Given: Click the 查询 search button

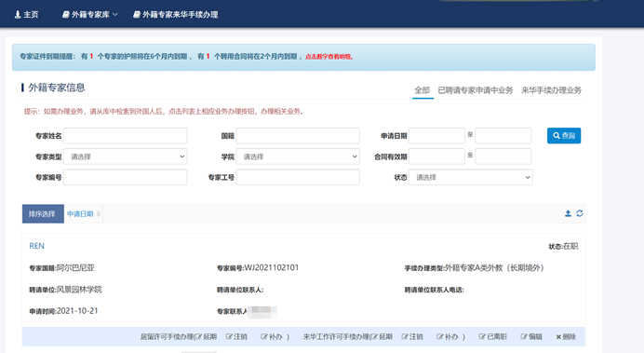Looking at the screenshot, I should (564, 136).
